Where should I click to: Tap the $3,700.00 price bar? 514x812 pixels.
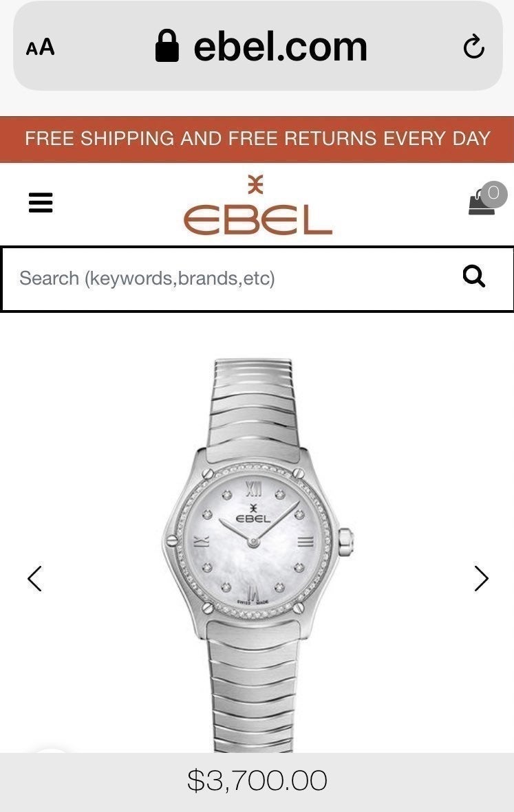257,782
